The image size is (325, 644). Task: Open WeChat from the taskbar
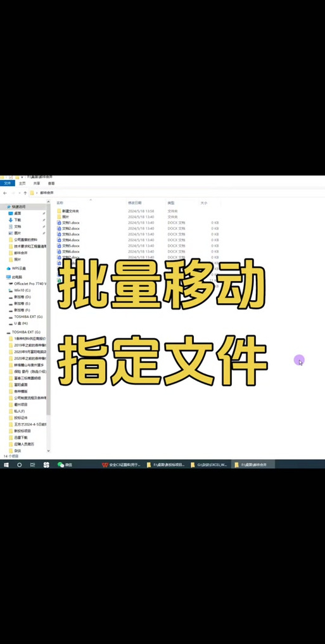point(65,465)
